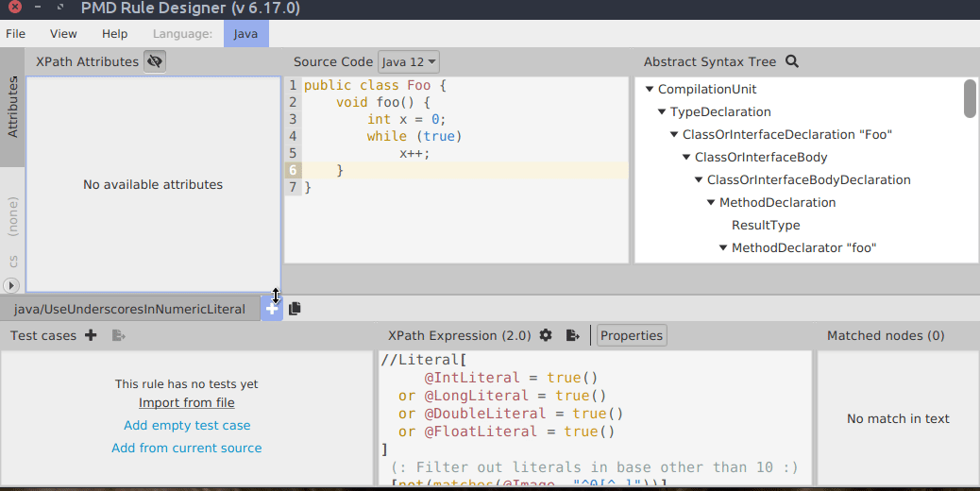Screen dimensions: 980x491
Task: Click Add empty test case link
Action: pyautogui.click(x=187, y=426)
